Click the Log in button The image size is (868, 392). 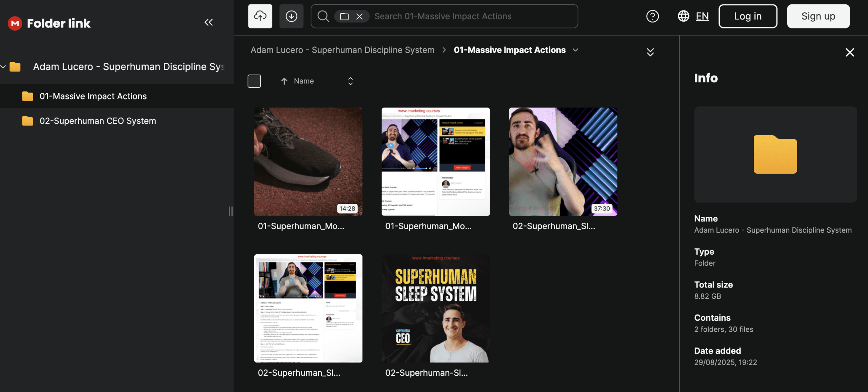click(748, 16)
